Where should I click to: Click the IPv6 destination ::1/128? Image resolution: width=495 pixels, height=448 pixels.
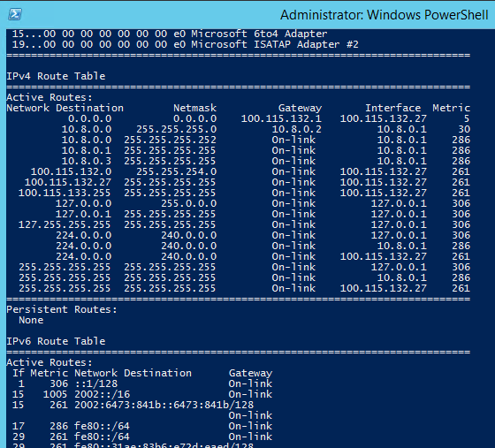(96, 384)
